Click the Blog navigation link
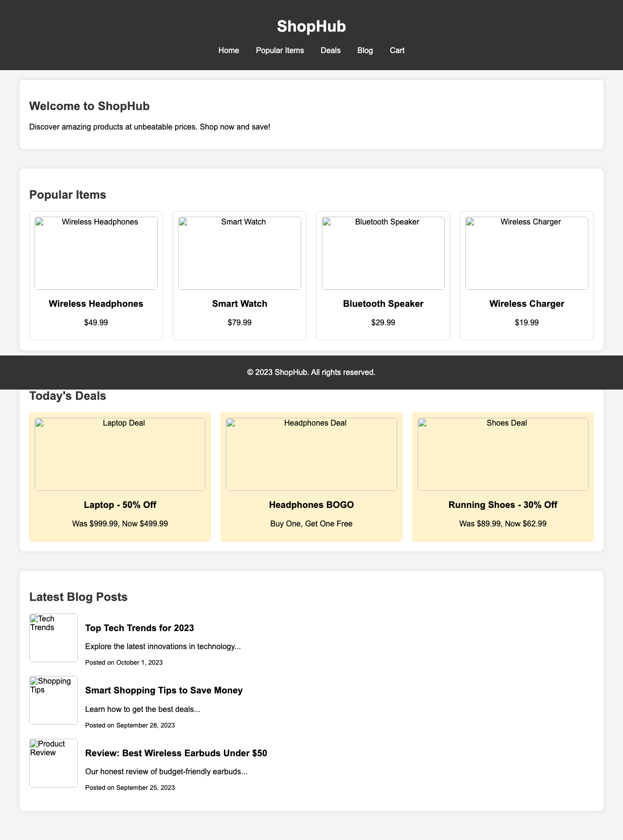 click(365, 50)
